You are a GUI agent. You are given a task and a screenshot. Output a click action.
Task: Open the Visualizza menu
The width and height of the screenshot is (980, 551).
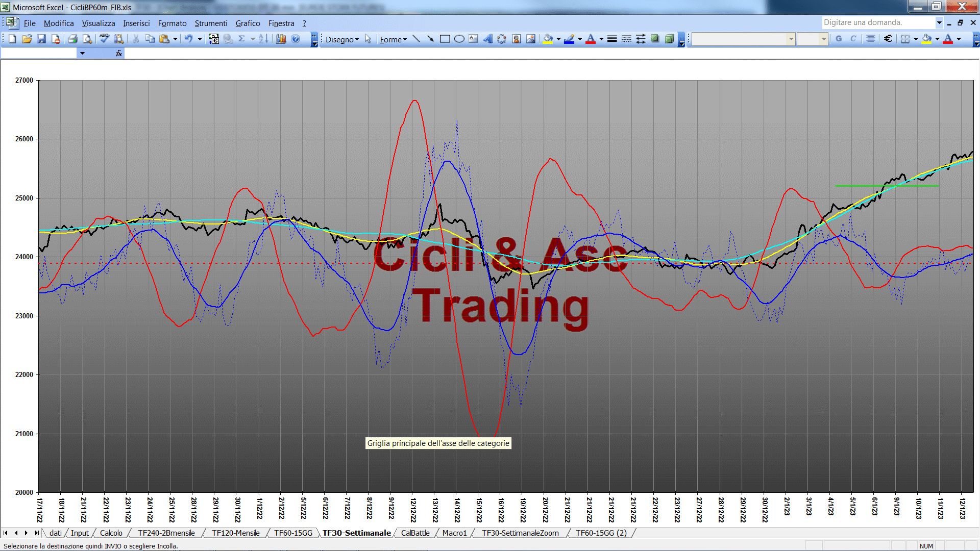pos(99,23)
